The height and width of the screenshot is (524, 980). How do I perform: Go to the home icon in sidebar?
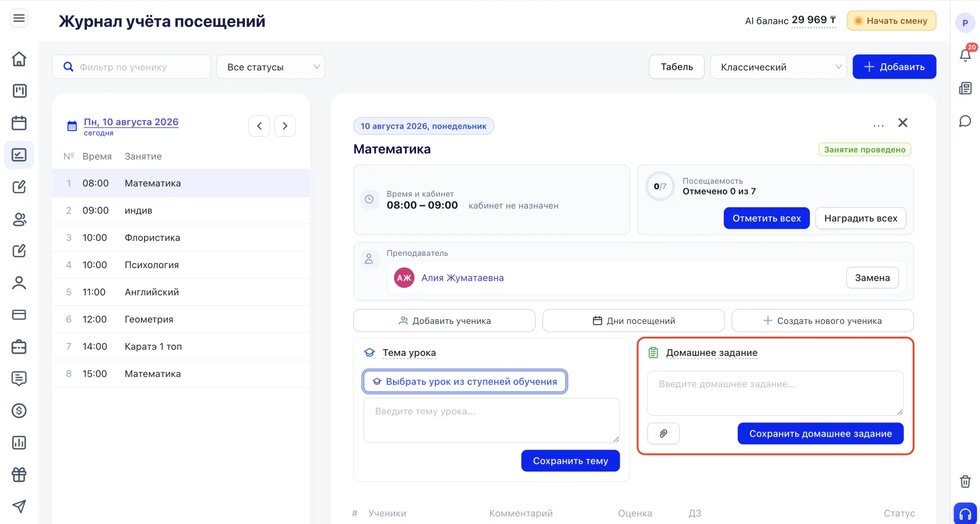tap(19, 59)
